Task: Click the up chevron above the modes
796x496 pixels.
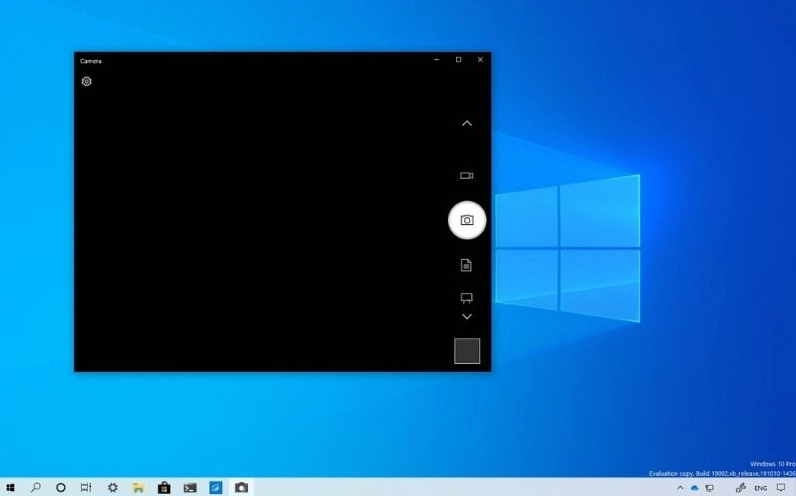Action: (x=467, y=123)
